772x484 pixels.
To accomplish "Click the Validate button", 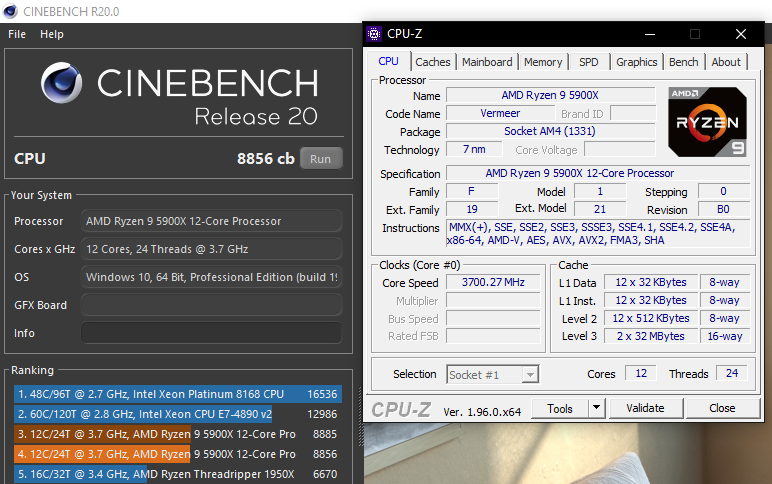I will [645, 408].
